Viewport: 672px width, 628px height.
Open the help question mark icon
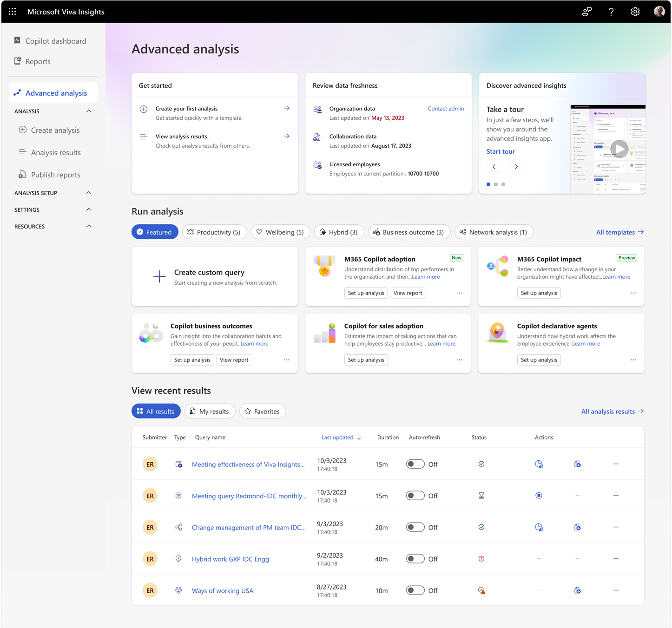[611, 12]
